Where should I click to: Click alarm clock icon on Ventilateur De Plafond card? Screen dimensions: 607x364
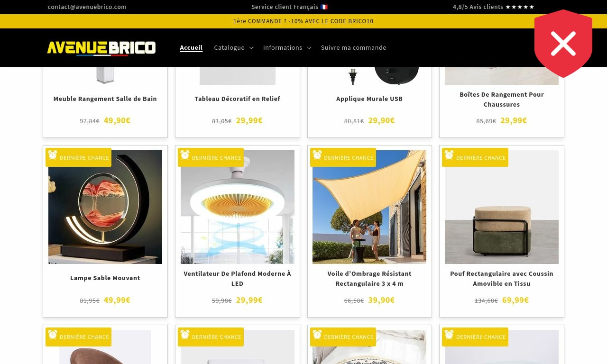pyautogui.click(x=185, y=155)
